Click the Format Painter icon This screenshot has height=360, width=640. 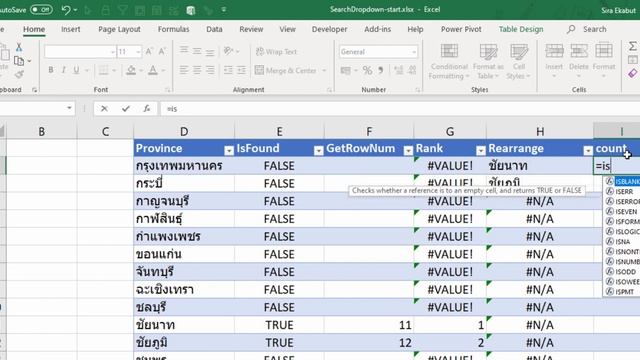(x=19, y=74)
